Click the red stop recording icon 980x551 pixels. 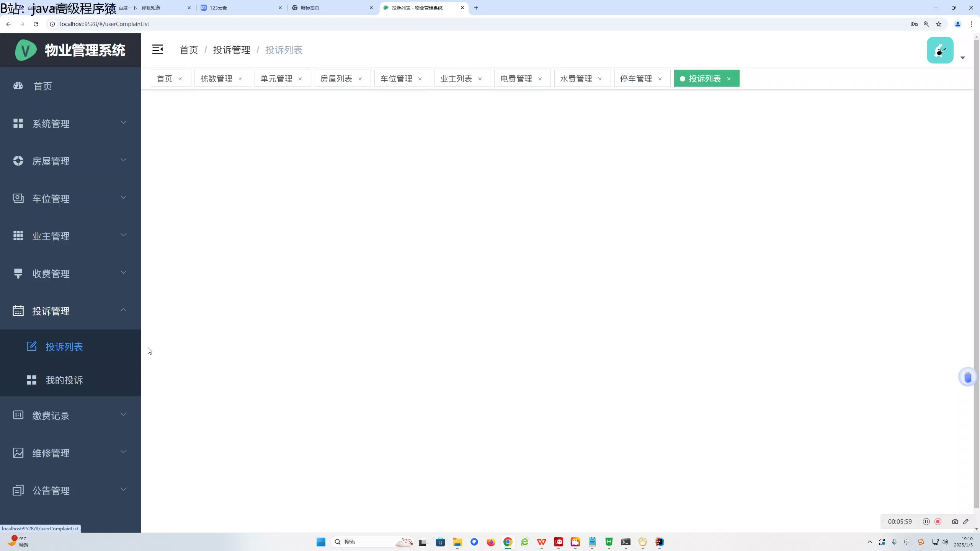938,522
